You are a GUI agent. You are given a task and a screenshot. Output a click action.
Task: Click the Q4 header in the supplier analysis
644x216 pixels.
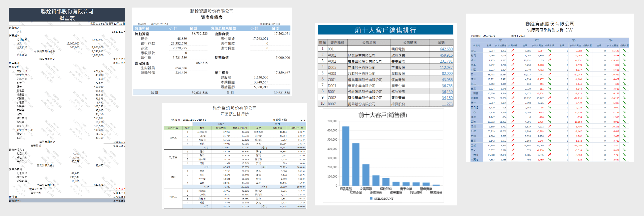click(x=611, y=40)
